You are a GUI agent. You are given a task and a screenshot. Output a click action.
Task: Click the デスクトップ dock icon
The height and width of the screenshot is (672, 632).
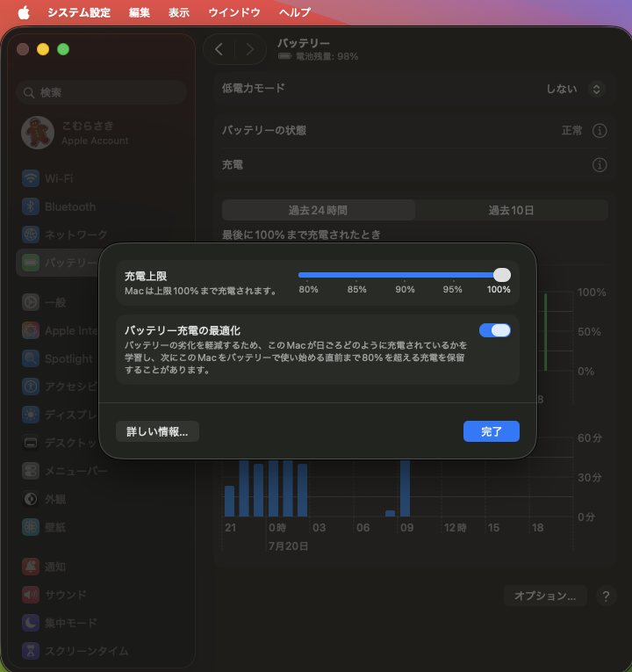pos(31,443)
